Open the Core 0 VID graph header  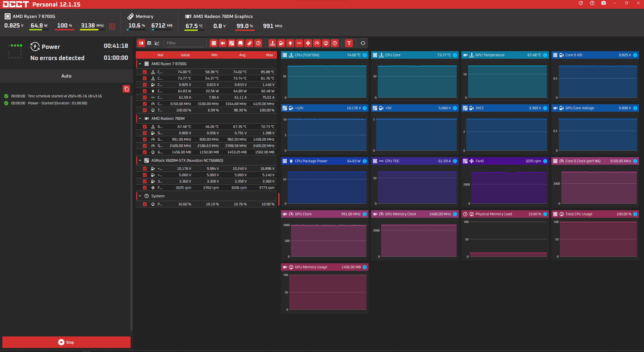(x=595, y=55)
